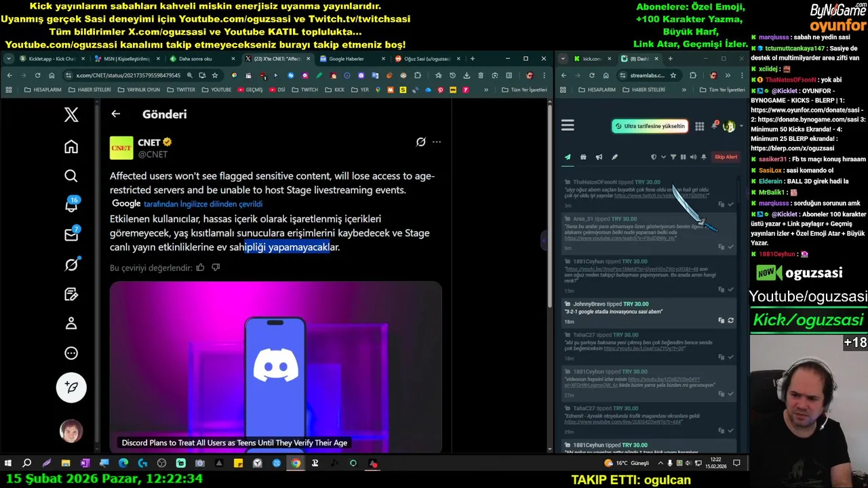Open the HESAPLARIM bookmark folder in left browser
The width and height of the screenshot is (868, 488).
42,89
